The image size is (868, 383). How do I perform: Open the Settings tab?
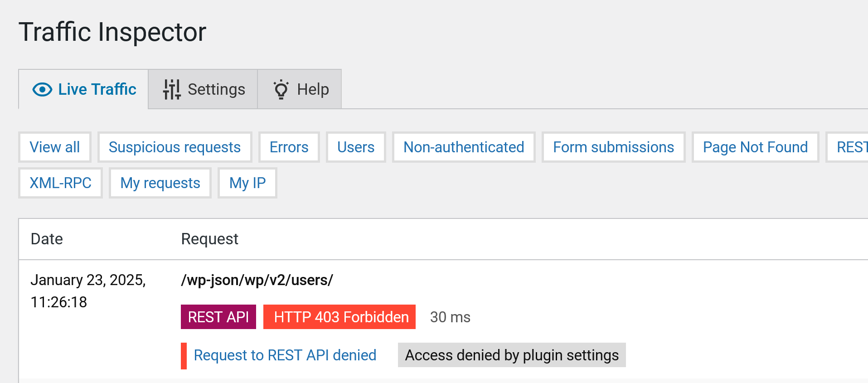[x=216, y=90]
